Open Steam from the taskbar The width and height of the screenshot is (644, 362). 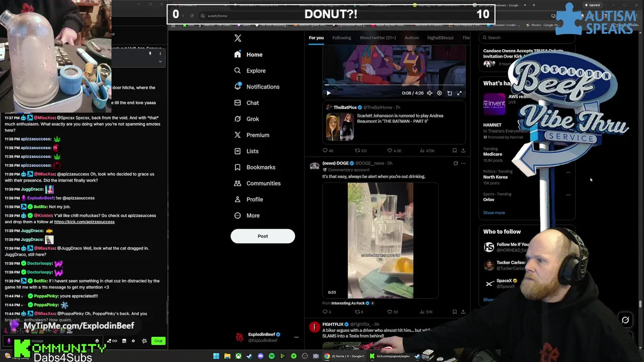coord(250,356)
